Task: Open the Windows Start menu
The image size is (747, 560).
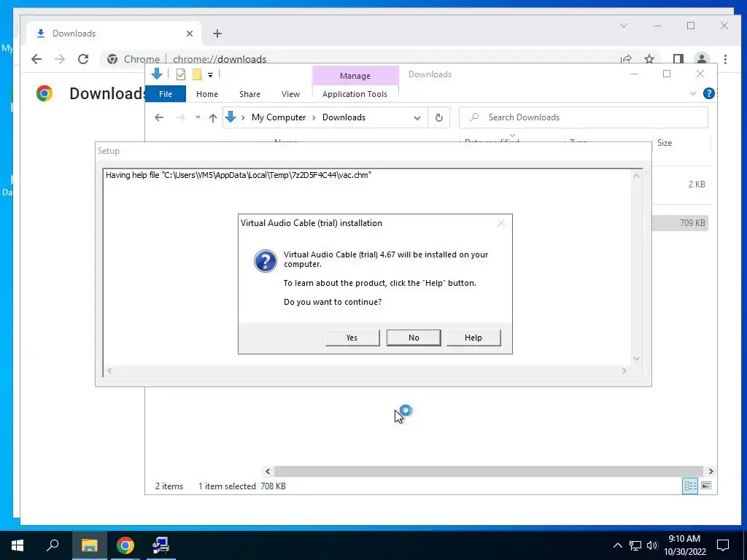Action: [18, 545]
